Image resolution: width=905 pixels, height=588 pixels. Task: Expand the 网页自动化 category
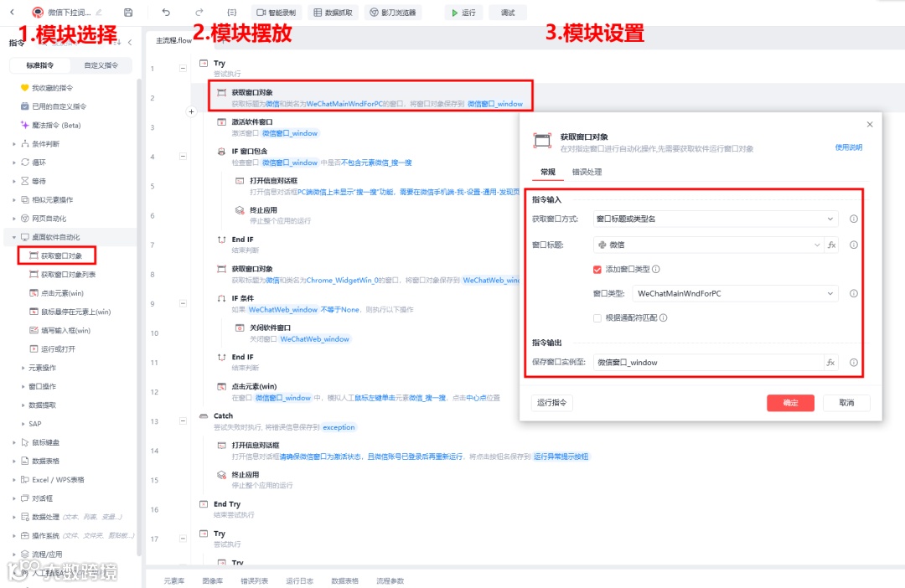[x=14, y=218]
